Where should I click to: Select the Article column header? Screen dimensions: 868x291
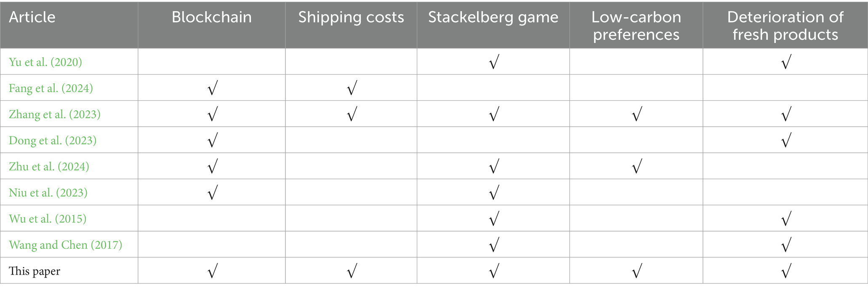(32, 17)
